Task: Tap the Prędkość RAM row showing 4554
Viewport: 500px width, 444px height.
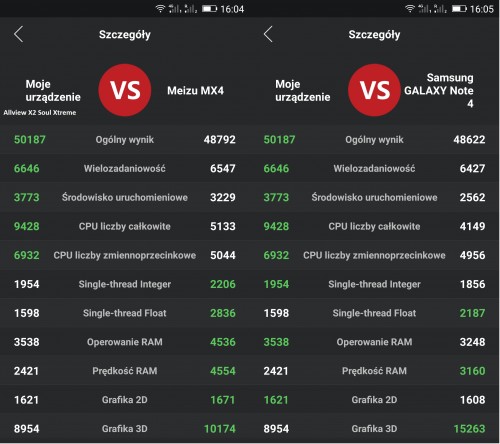Action: [x=125, y=371]
